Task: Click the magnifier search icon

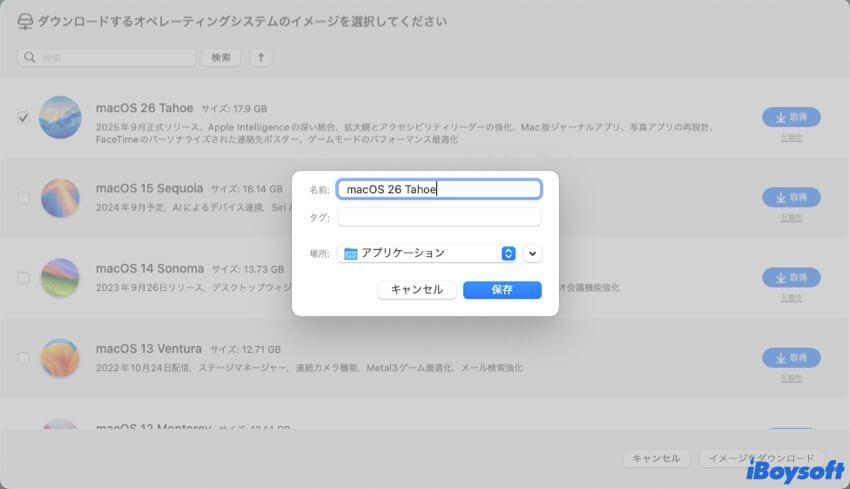Action: click(x=29, y=57)
